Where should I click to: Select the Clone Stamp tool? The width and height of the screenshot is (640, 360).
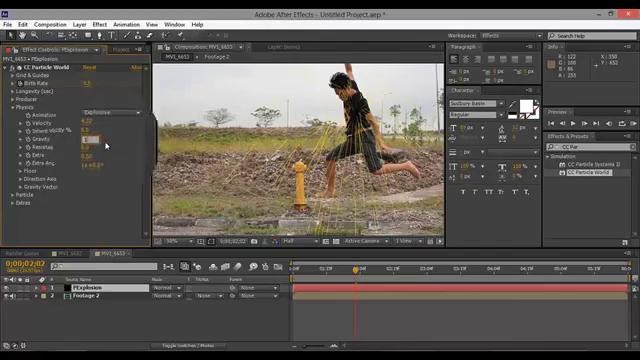point(138,36)
